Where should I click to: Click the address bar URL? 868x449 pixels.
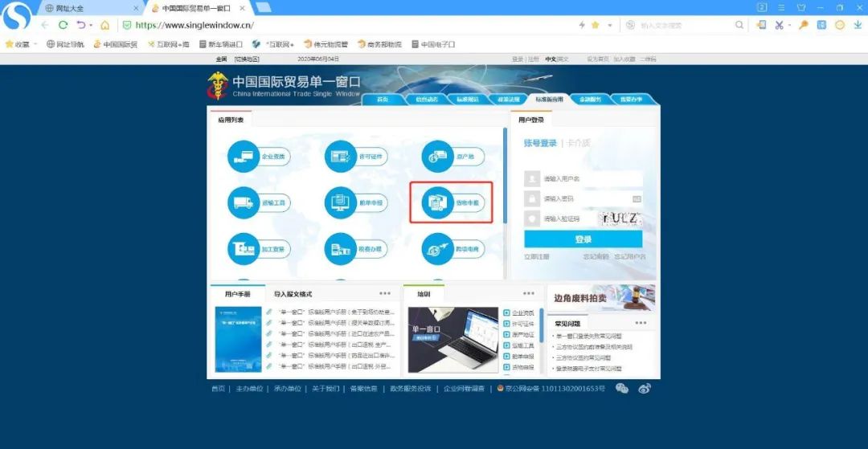point(194,25)
